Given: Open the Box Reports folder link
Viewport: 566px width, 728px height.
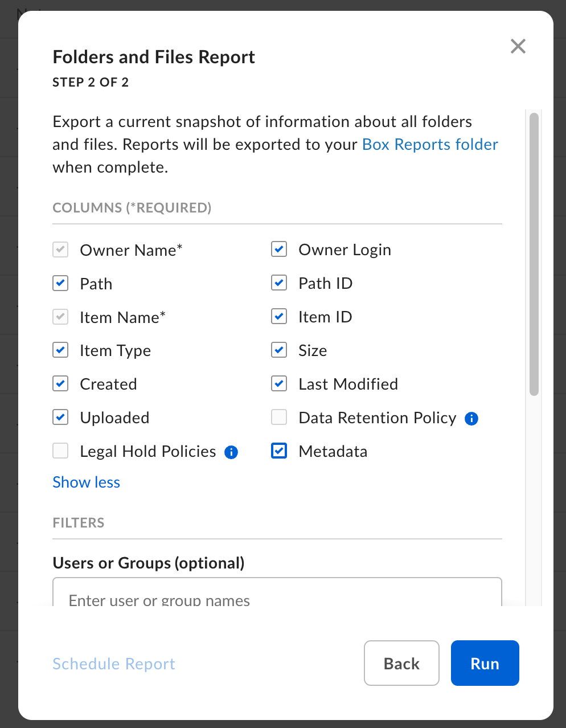Looking at the screenshot, I should pyautogui.click(x=430, y=145).
